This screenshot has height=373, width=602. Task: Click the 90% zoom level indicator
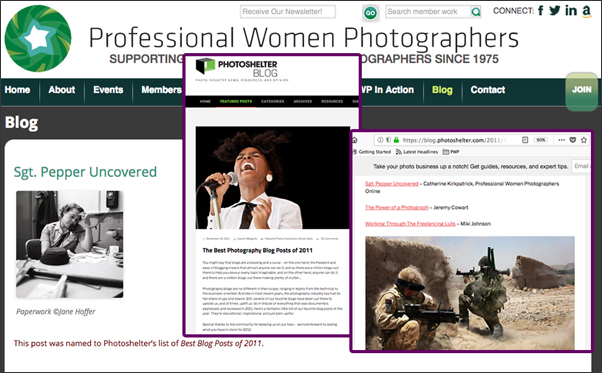pos(541,140)
